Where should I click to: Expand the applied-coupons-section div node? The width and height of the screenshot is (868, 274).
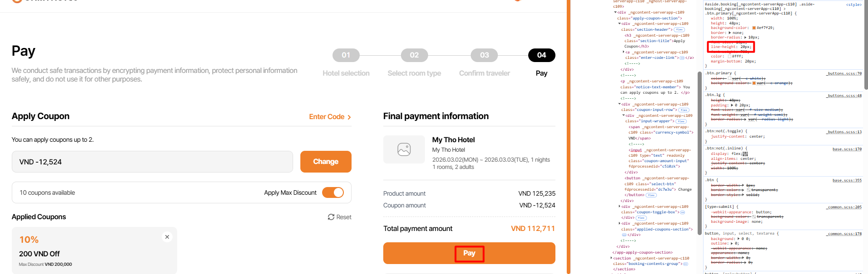pos(620,223)
